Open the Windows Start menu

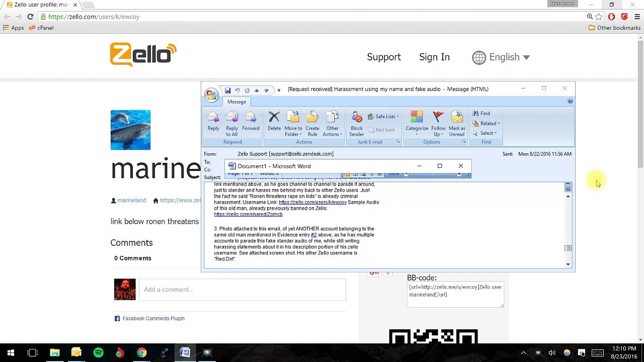(11, 352)
